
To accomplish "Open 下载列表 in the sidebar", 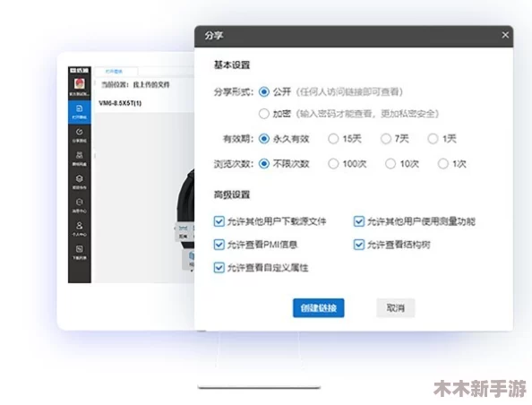I will [80, 253].
